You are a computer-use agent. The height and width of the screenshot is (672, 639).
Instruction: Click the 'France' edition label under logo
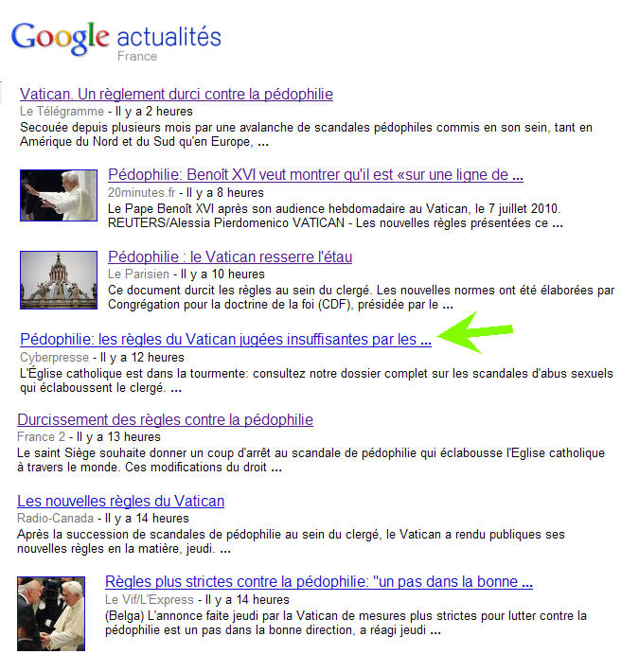tap(137, 57)
